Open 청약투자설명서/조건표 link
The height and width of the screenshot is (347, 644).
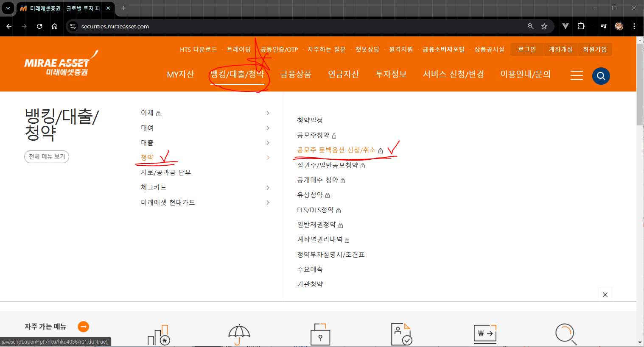(331, 255)
